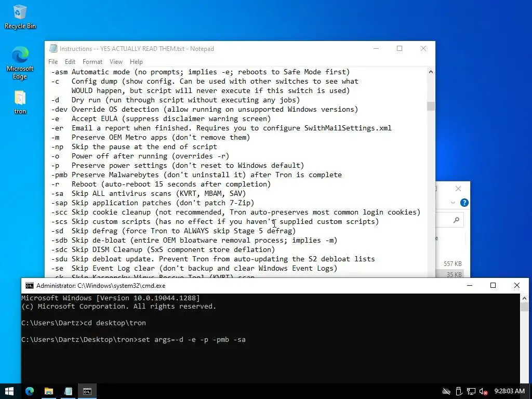Open Notepad View menu
Image resolution: width=532 pixels, height=399 pixels.
click(116, 62)
